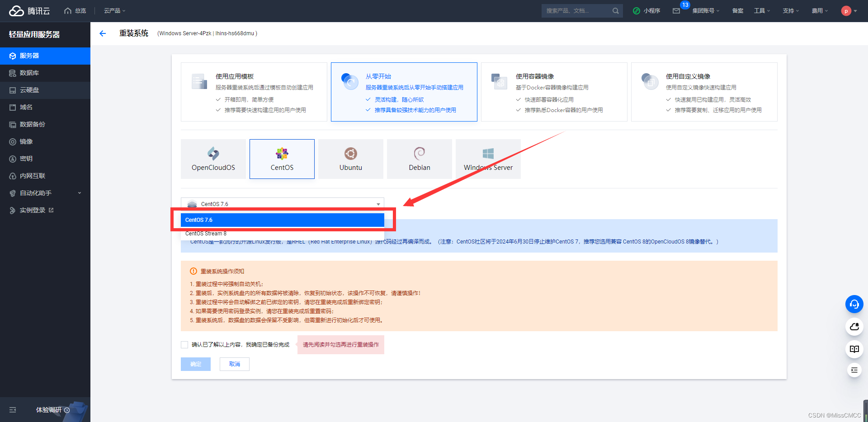Collapse the sidebar with the bottom menu icon
The image size is (868, 422).
tap(13, 410)
